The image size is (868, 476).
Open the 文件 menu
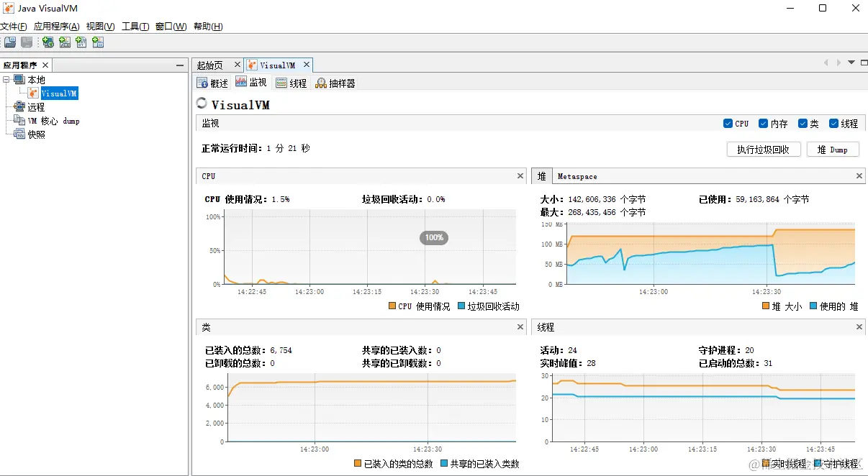coord(14,27)
